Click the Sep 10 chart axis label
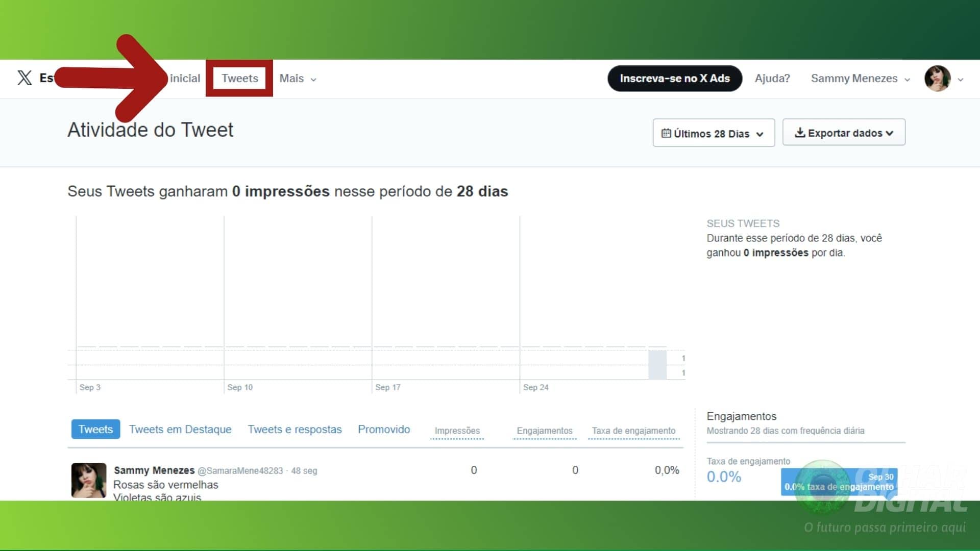This screenshot has height=551, width=980. 240,387
